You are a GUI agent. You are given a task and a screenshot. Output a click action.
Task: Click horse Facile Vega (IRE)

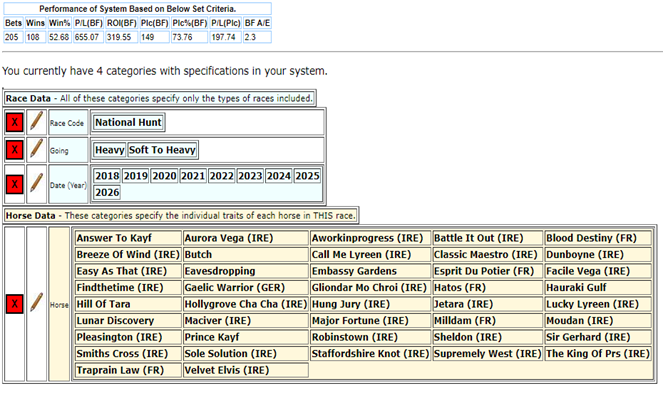click(598, 271)
